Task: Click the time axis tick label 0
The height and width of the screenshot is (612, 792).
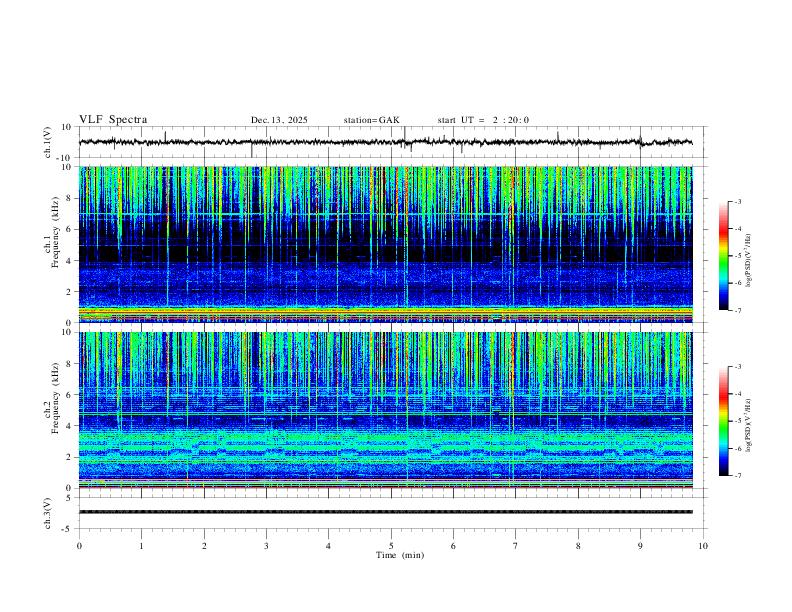Action: [x=79, y=546]
